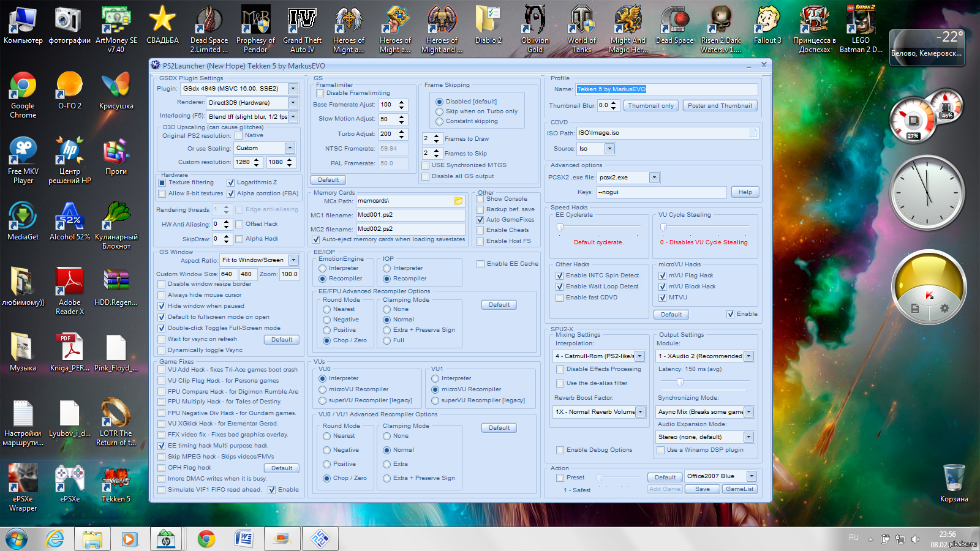
Task: Enable EE Cache checkbox
Action: pos(480,264)
